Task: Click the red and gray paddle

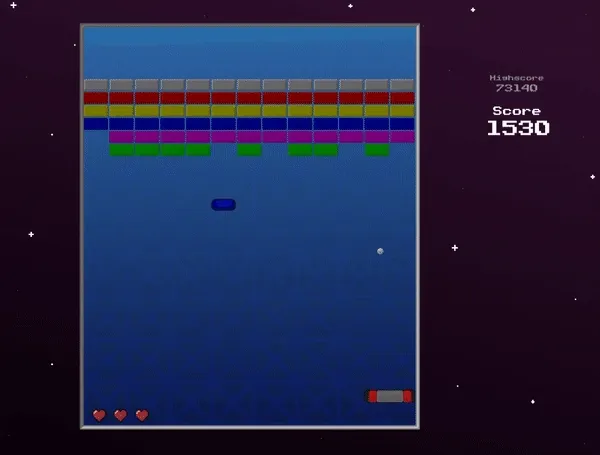Action: 390,396
